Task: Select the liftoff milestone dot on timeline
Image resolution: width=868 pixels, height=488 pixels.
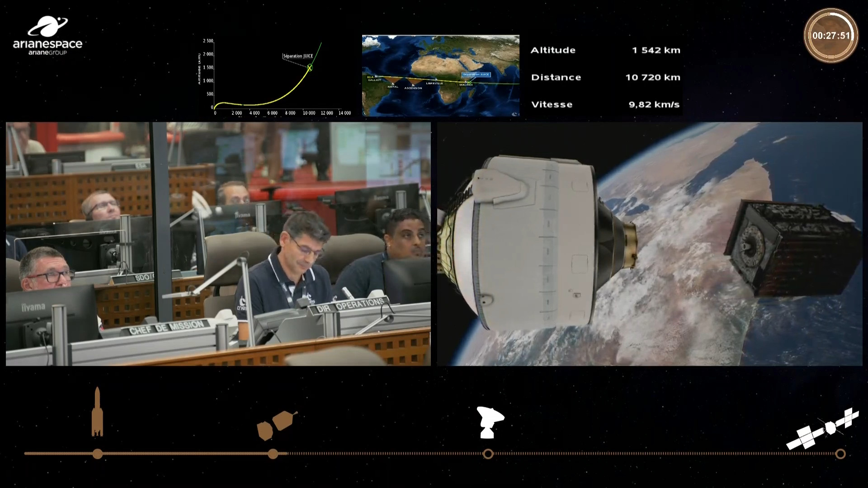Action: [98, 454]
